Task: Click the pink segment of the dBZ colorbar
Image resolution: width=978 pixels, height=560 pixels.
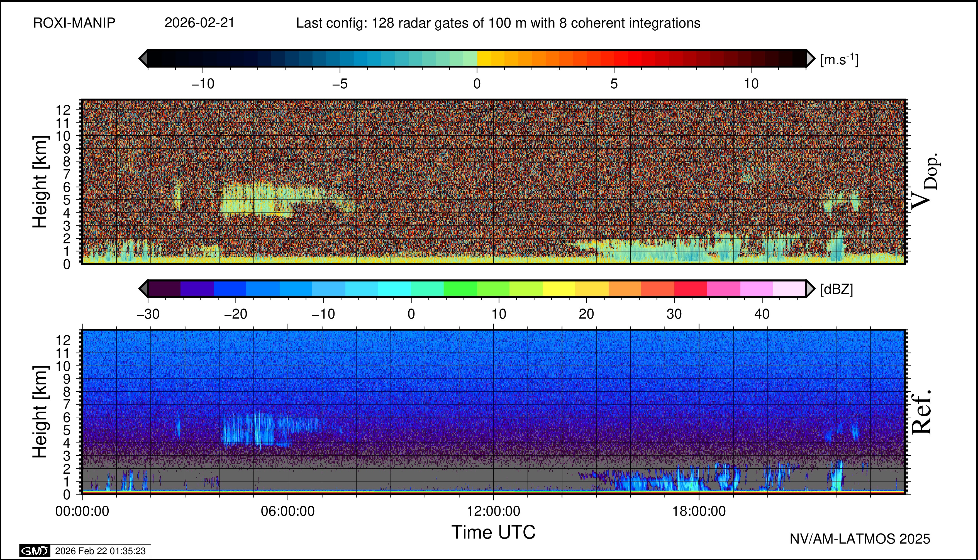Action: [723, 288]
